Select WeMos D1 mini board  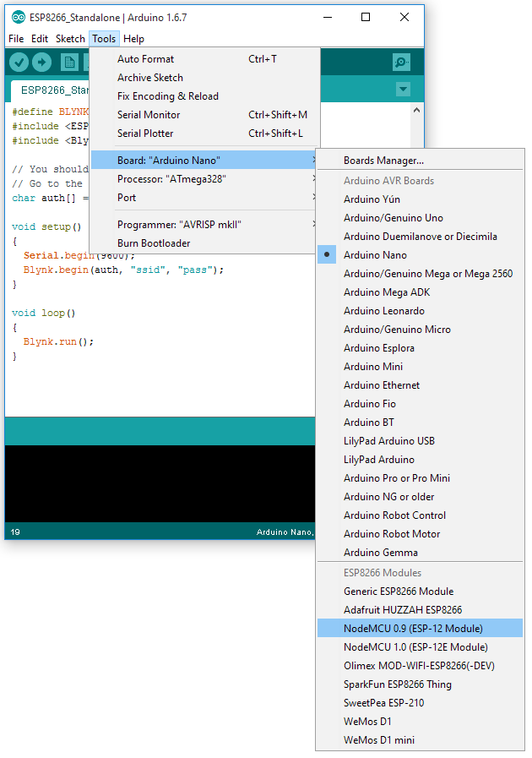(420, 740)
